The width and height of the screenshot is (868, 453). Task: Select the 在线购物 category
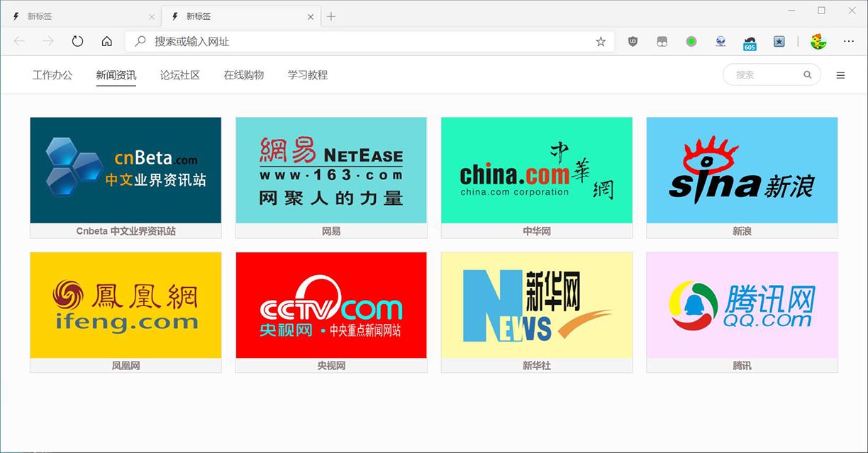(244, 74)
